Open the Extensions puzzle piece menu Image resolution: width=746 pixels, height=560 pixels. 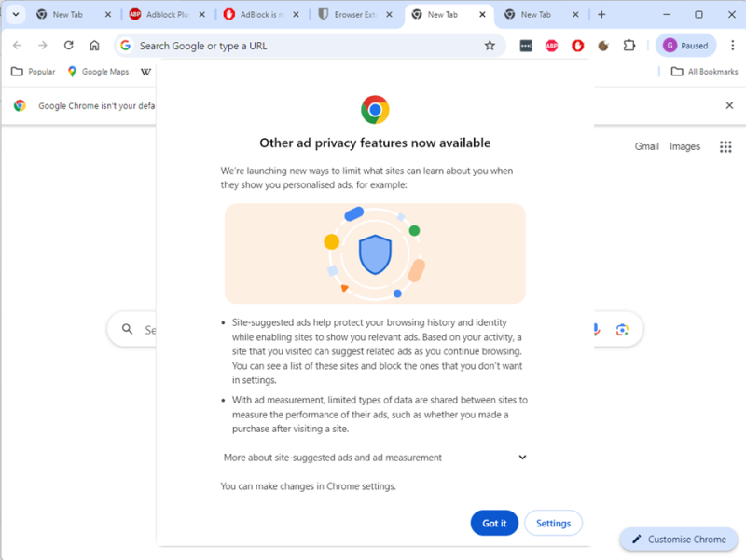(x=629, y=46)
